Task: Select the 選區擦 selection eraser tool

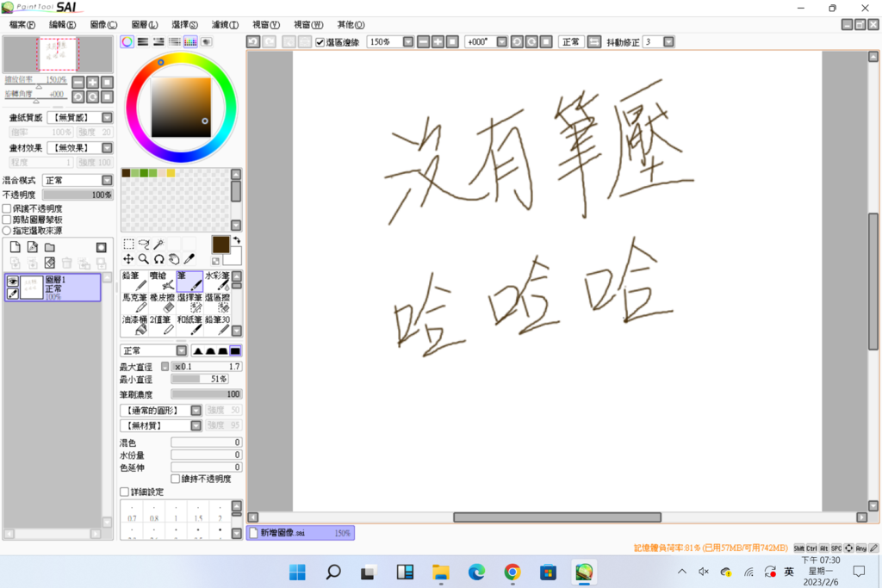Action: 217,303
